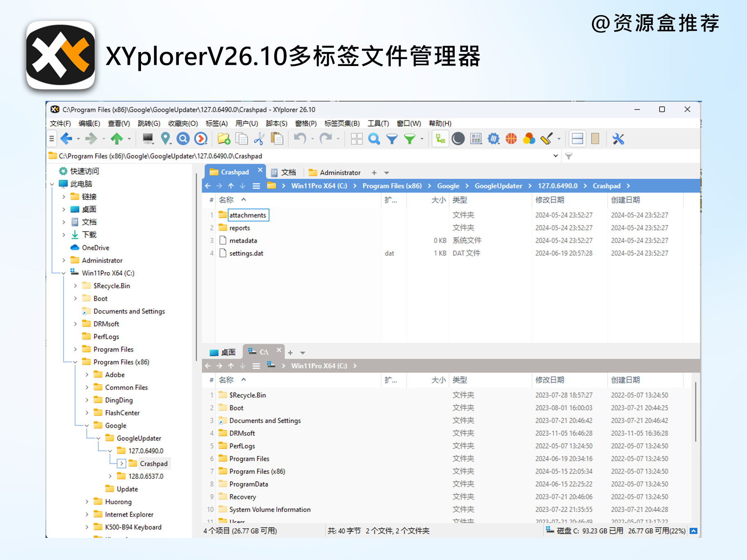This screenshot has width=747, height=560.
Task: Click the lower pane vertical scrollbar
Action: (x=696, y=411)
